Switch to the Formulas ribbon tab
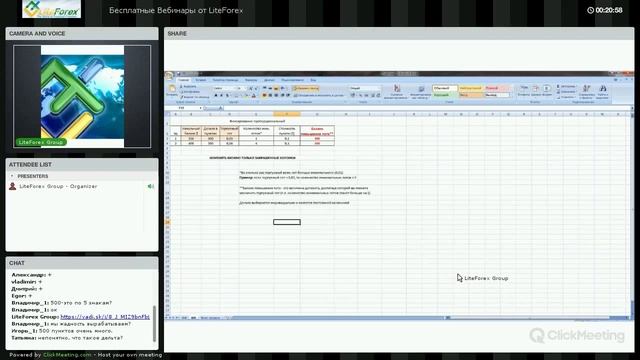The width and height of the screenshot is (640, 360). point(251,80)
